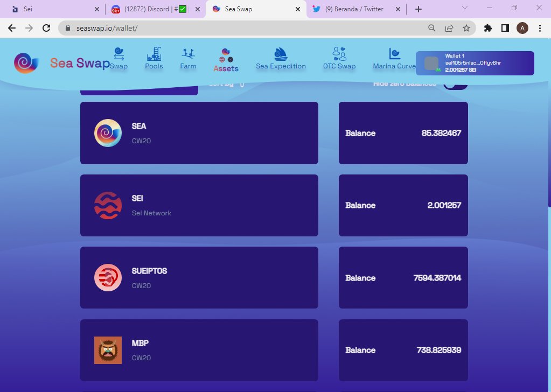The height and width of the screenshot is (392, 551).
Task: Select the Sea Swap browser tab
Action: coord(256,9)
